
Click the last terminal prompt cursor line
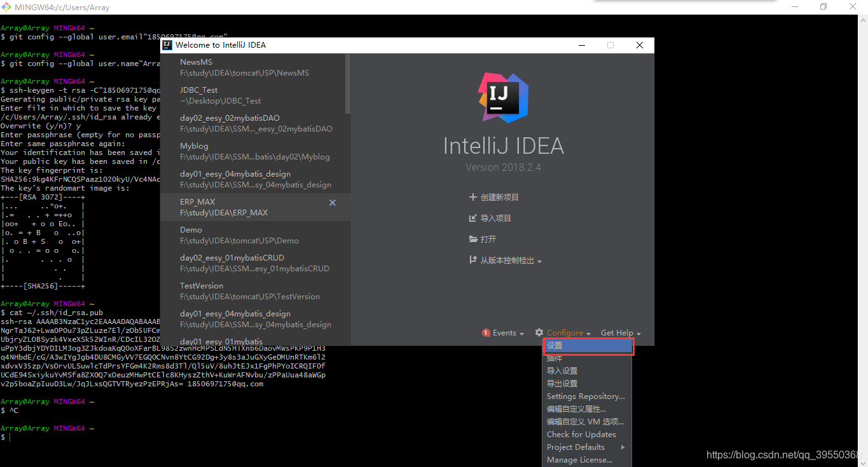pos(6,437)
